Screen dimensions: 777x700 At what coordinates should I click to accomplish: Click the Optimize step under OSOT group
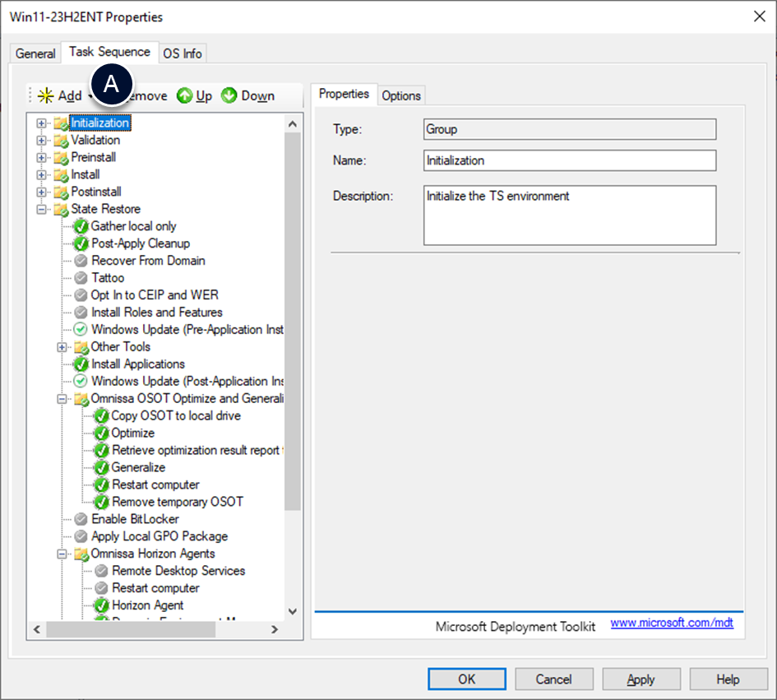point(132,433)
